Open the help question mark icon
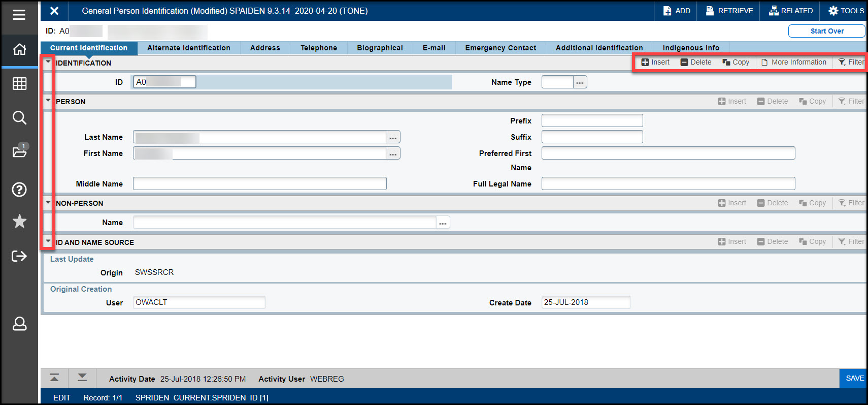The width and height of the screenshot is (868, 405). pos(19,190)
